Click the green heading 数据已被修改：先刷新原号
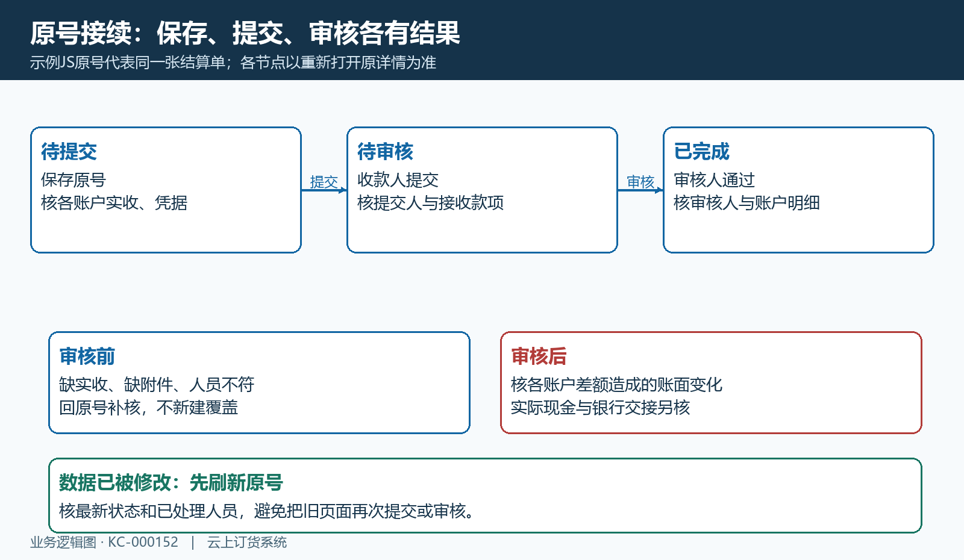 171,482
